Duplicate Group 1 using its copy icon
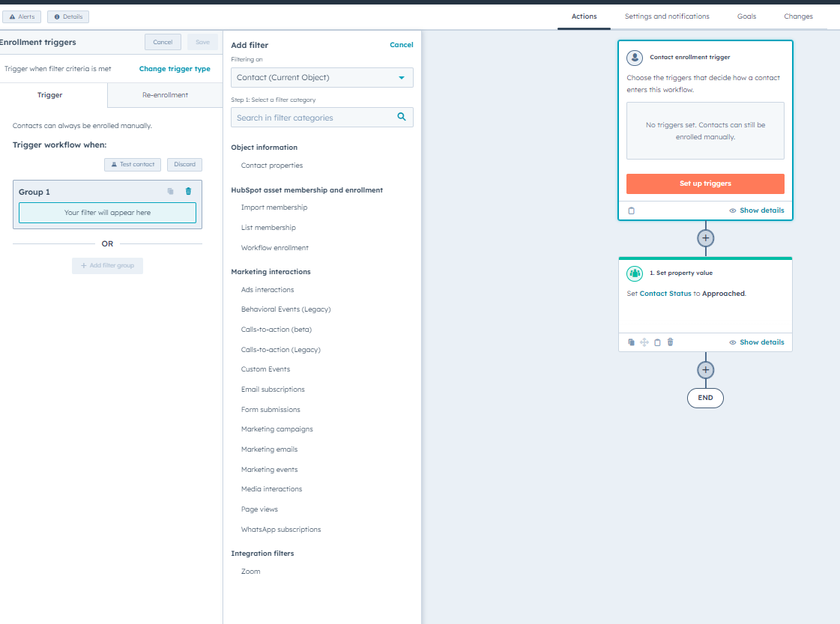The width and height of the screenshot is (840, 624). click(171, 191)
